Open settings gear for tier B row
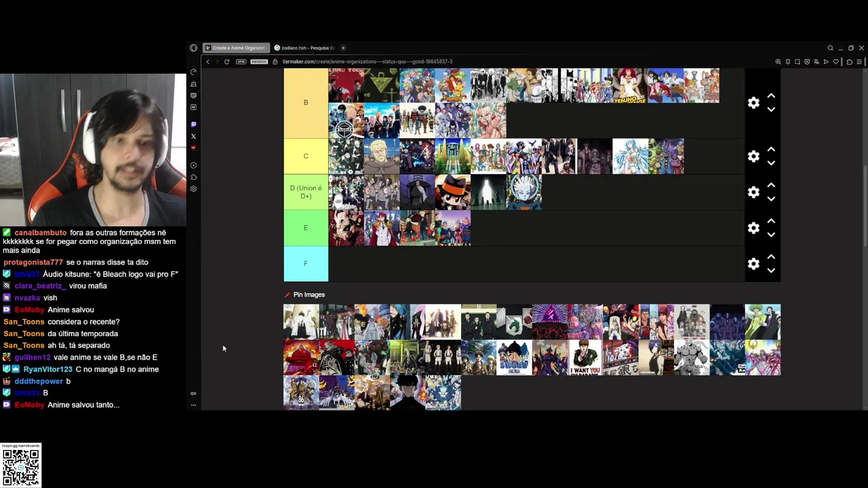This screenshot has height=488, width=868. click(x=753, y=103)
